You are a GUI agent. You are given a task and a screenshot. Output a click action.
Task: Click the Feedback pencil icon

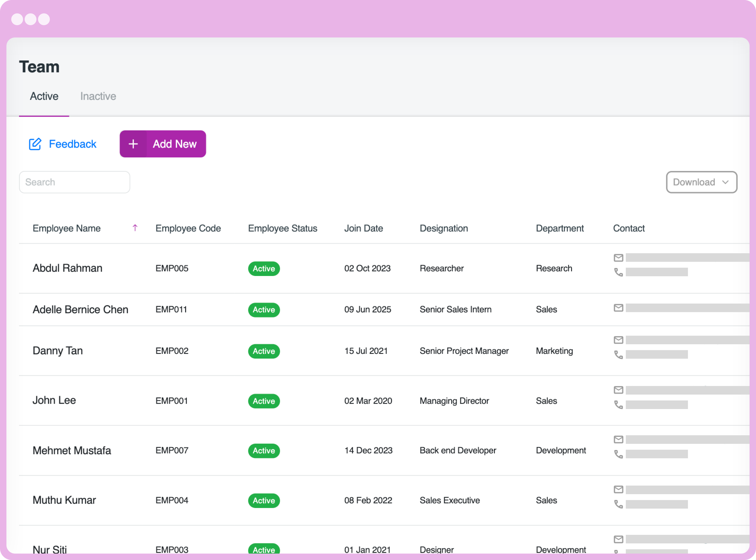coord(35,144)
